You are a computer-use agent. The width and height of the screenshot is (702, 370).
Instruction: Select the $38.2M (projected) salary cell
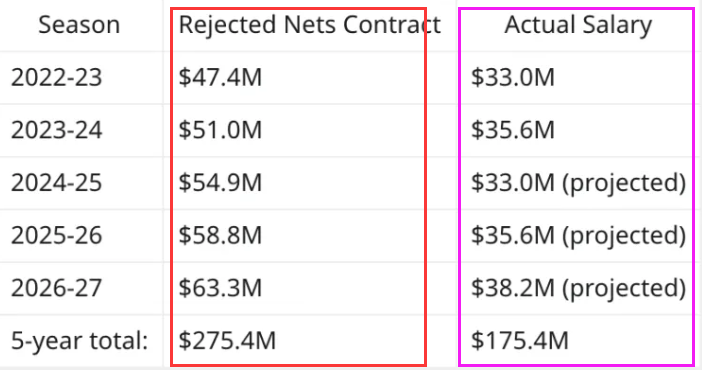578,288
